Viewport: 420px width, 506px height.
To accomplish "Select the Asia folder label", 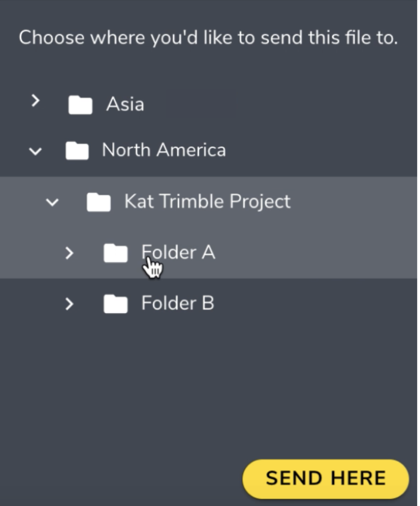I will point(125,105).
